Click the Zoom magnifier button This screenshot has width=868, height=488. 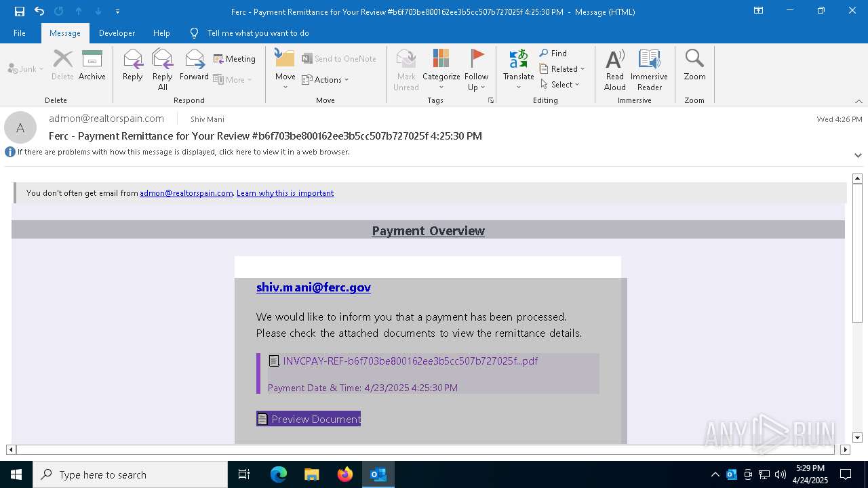(x=694, y=65)
